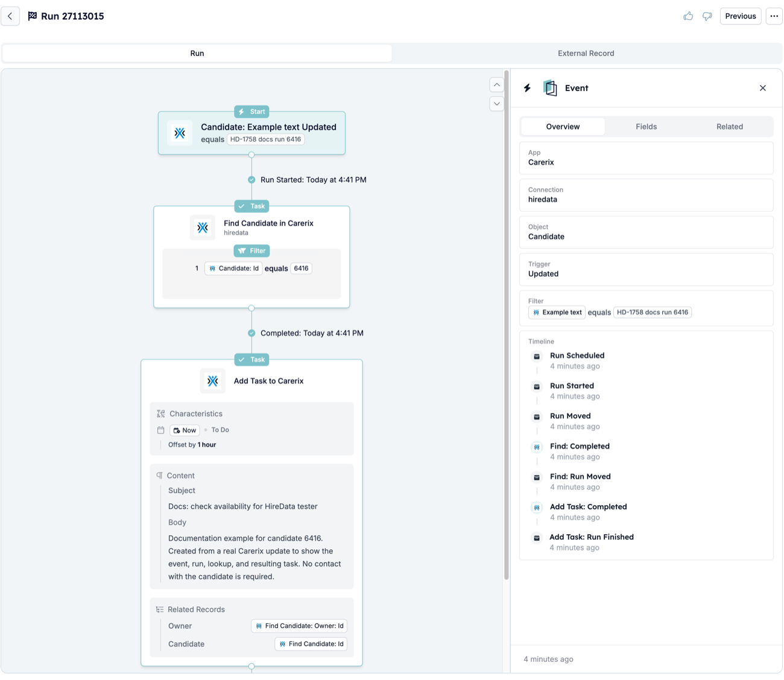The image size is (784, 680).
Task: Jump to previous step with up chevron
Action: coord(496,85)
